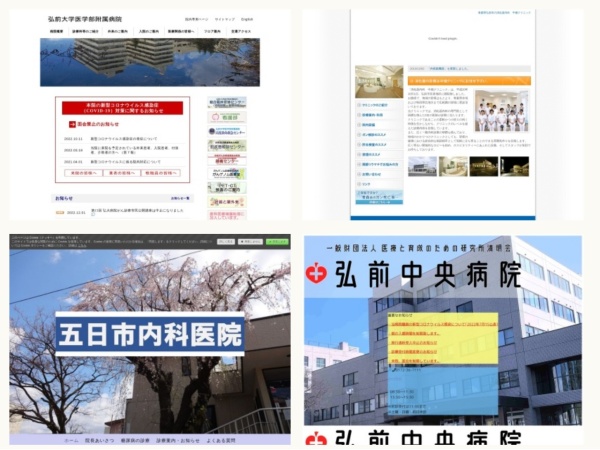Open the 2022.10.11 coronavirus news row
The height and width of the screenshot is (450, 600).
pos(122,139)
